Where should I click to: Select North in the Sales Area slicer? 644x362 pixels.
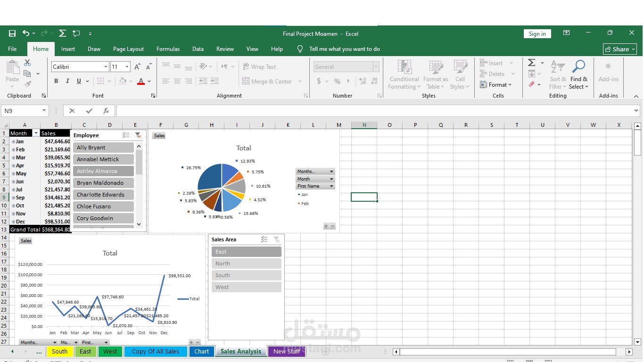(246, 263)
